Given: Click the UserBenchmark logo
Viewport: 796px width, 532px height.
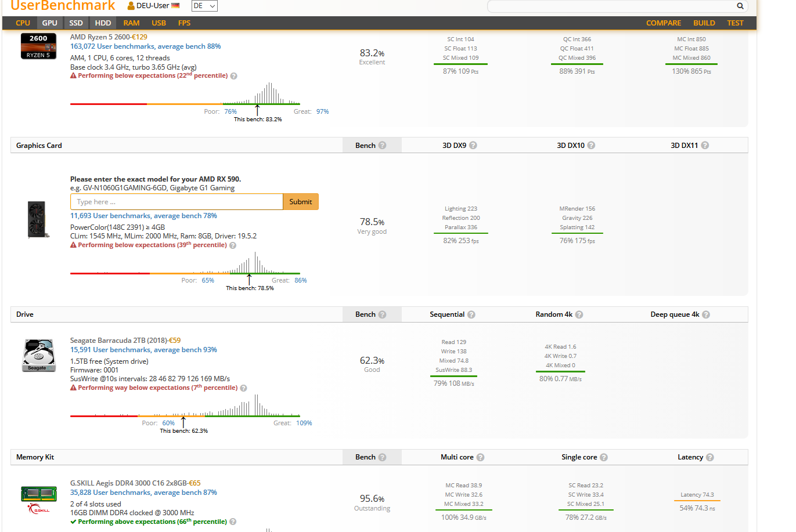Looking at the screenshot, I should [63, 6].
